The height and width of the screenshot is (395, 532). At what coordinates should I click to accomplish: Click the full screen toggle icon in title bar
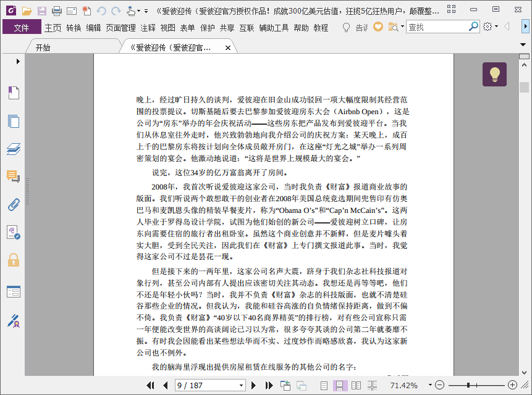coord(451,9)
